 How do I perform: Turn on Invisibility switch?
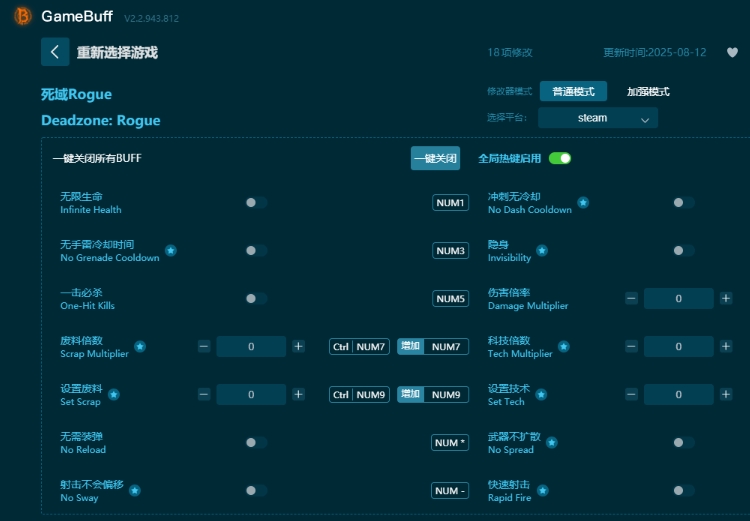point(684,250)
